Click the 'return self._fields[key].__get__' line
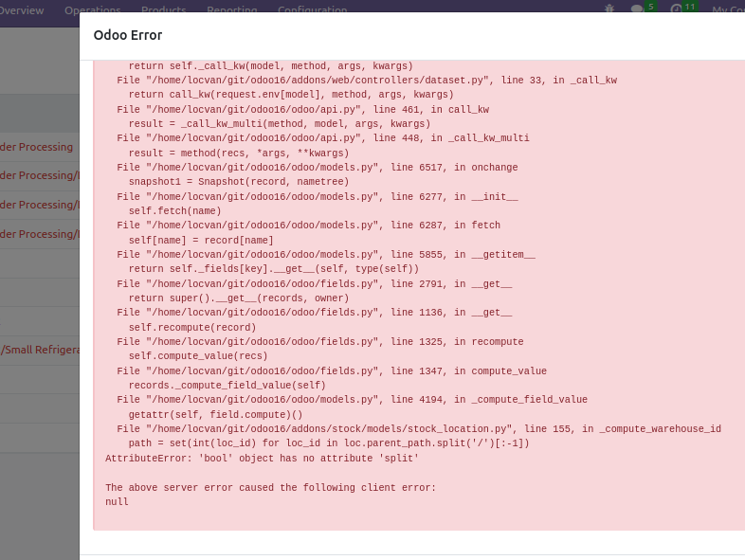 click(x=274, y=269)
